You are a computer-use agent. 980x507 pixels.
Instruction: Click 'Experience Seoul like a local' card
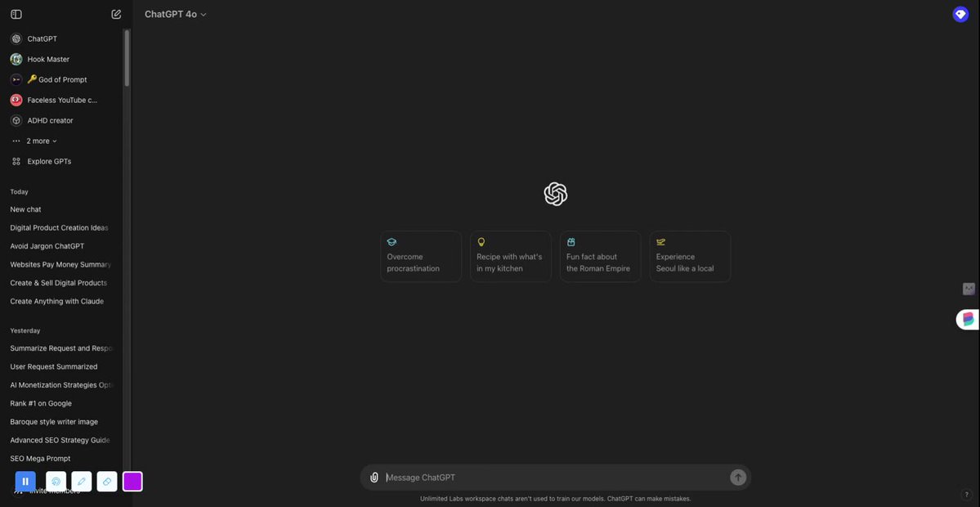coord(690,256)
